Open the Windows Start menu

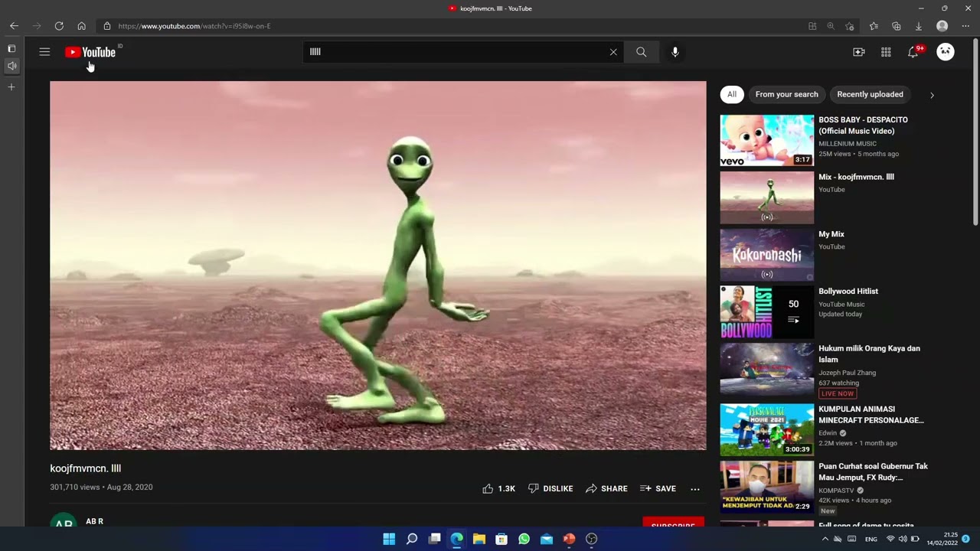click(389, 539)
